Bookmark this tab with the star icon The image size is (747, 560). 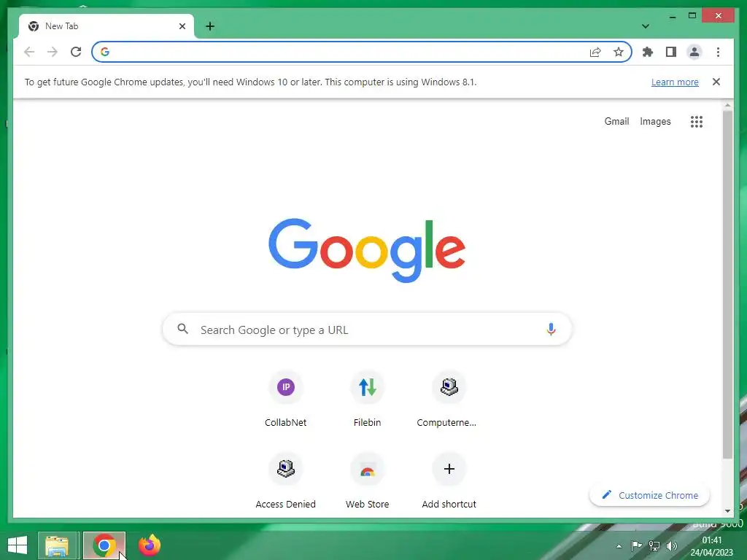coord(619,52)
